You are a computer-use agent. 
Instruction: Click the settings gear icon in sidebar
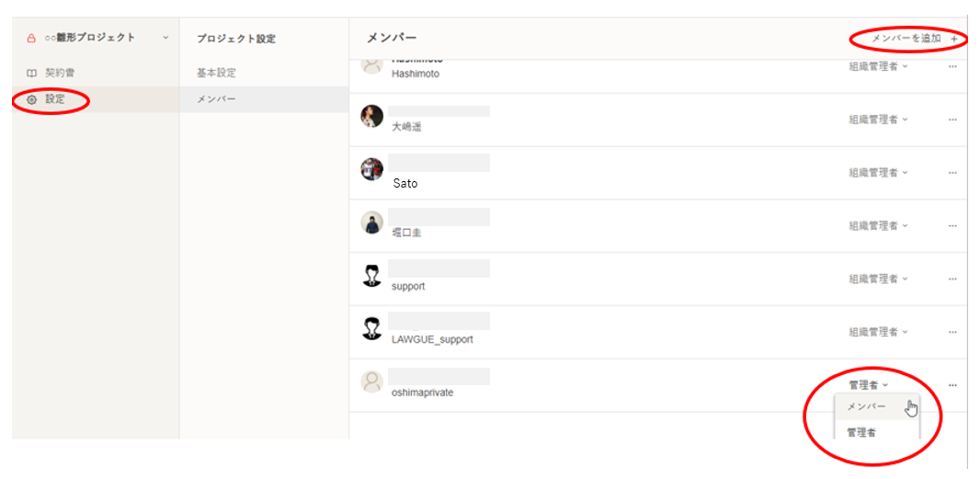pos(31,99)
